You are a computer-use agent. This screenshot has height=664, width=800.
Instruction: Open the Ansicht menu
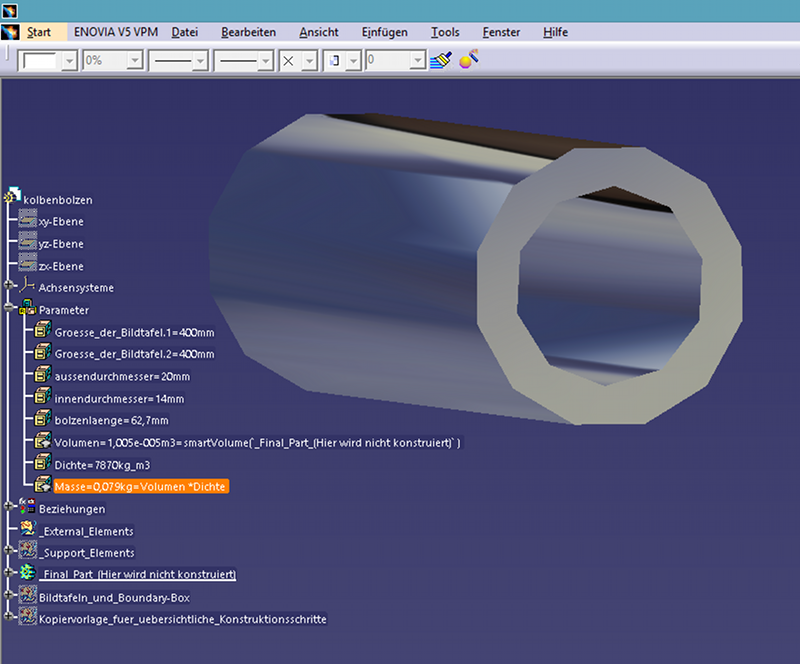[318, 32]
